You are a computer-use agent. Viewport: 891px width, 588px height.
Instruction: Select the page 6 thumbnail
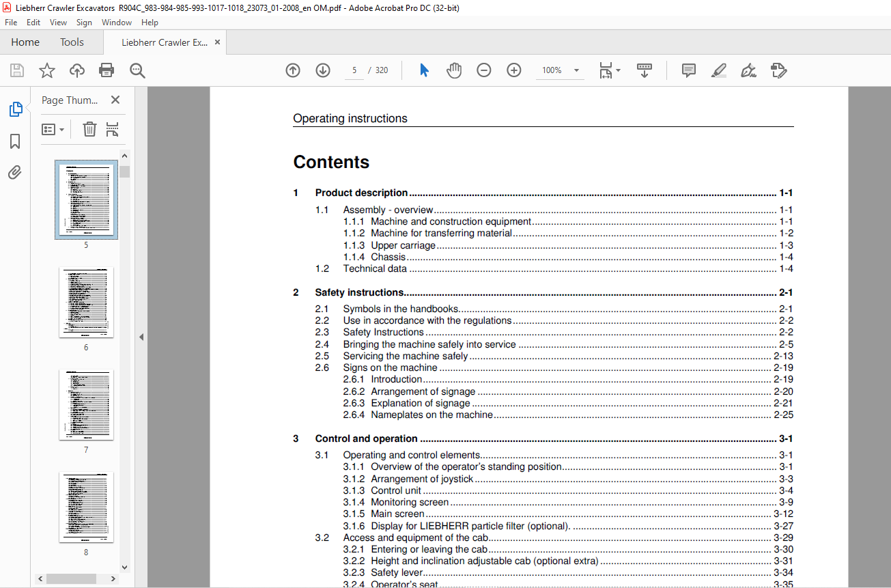[86, 303]
